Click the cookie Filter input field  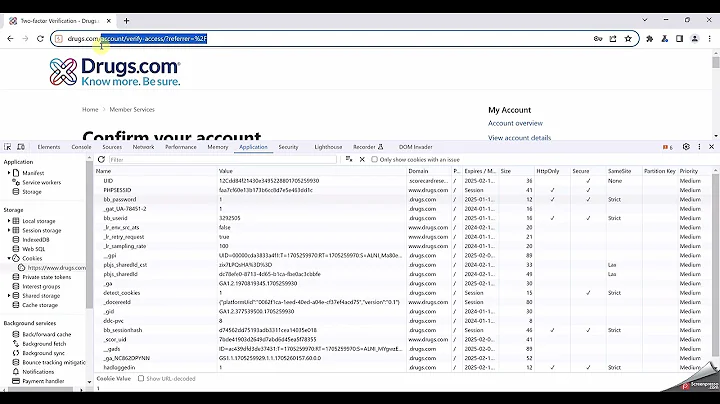(x=223, y=159)
